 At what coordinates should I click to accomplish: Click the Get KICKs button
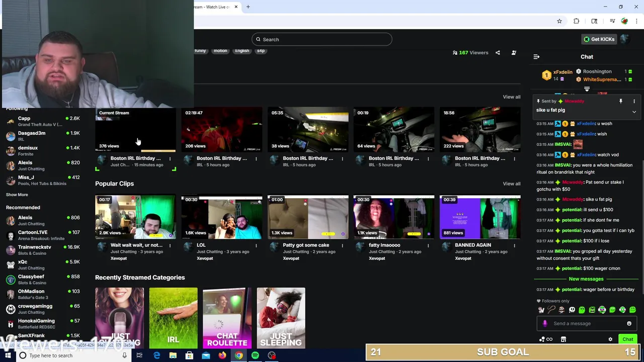[599, 39]
